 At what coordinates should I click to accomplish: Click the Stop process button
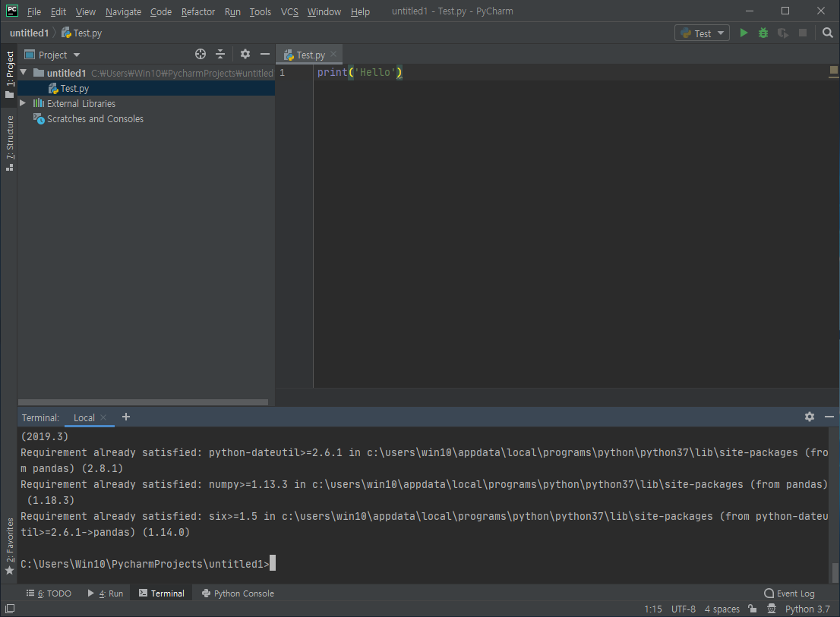point(803,33)
